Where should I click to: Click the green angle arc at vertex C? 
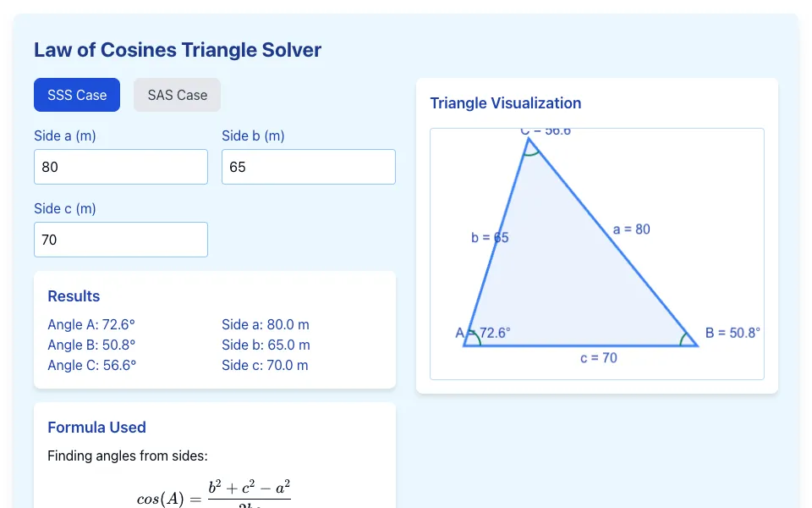[x=531, y=152]
